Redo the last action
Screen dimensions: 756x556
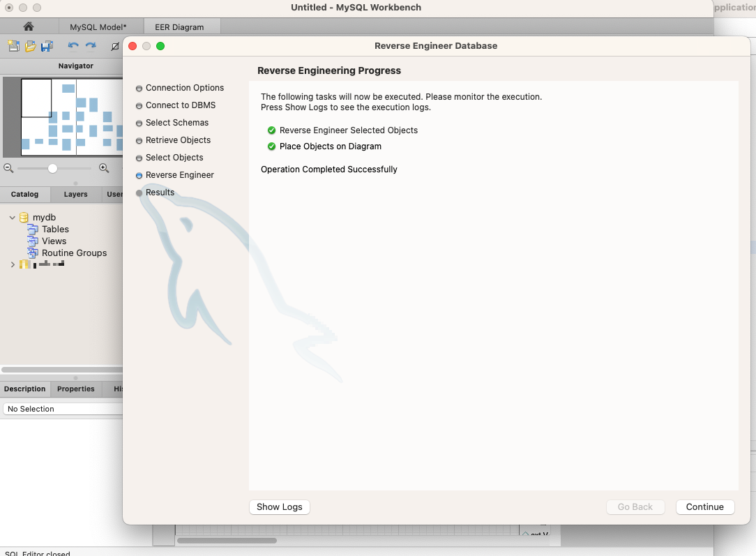[91, 46]
